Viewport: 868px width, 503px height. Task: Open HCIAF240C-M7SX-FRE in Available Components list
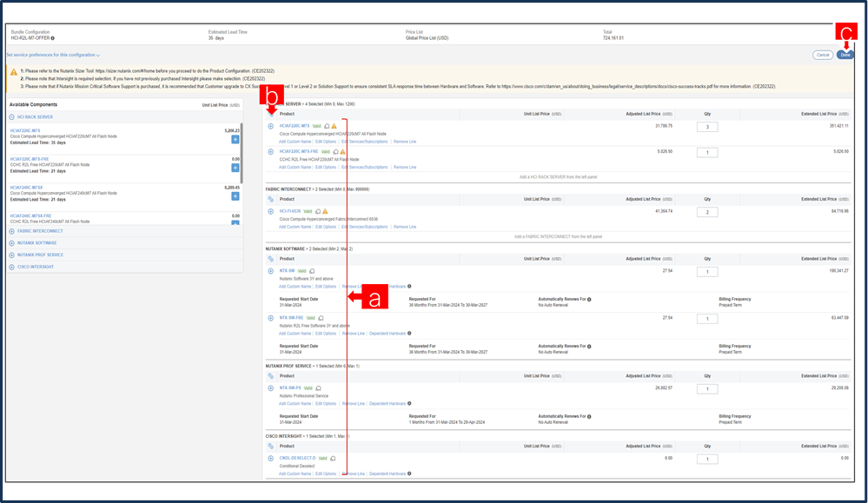point(30,215)
